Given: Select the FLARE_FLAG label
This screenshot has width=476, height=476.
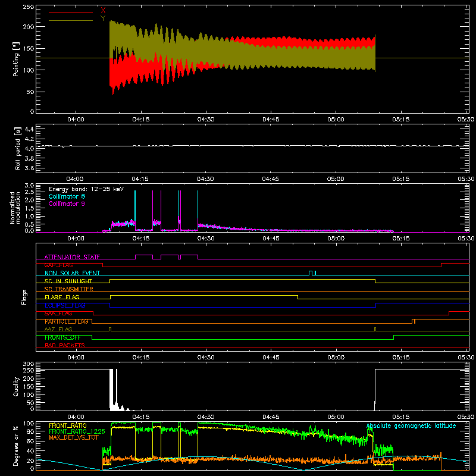Looking at the screenshot, I should click(x=62, y=297).
